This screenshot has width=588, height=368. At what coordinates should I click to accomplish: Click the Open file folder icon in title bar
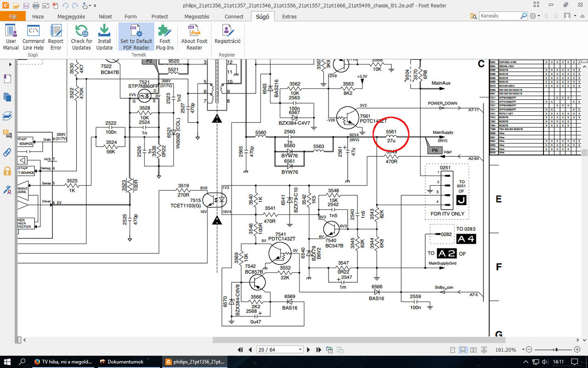[x=16, y=6]
